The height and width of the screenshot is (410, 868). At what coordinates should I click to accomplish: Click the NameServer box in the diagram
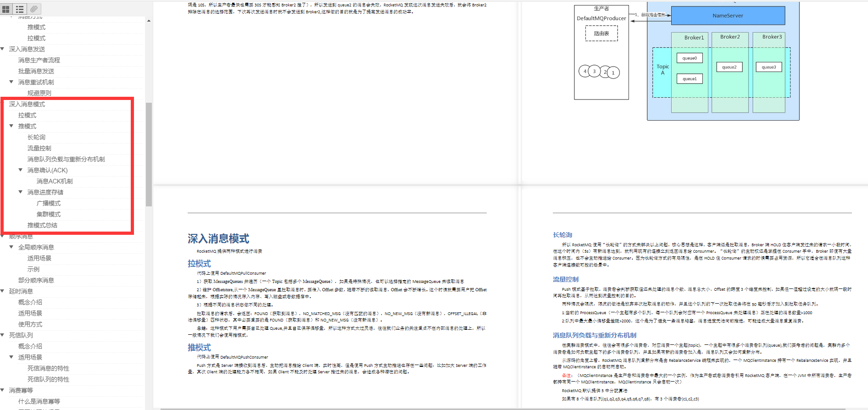[728, 16]
